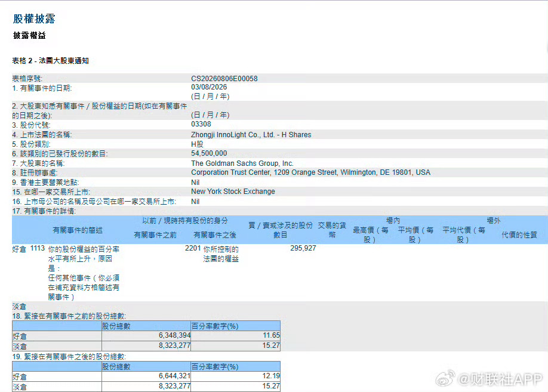Click long position after event 6,644,321
Image resolution: width=548 pixels, height=392 pixels.
click(x=174, y=376)
